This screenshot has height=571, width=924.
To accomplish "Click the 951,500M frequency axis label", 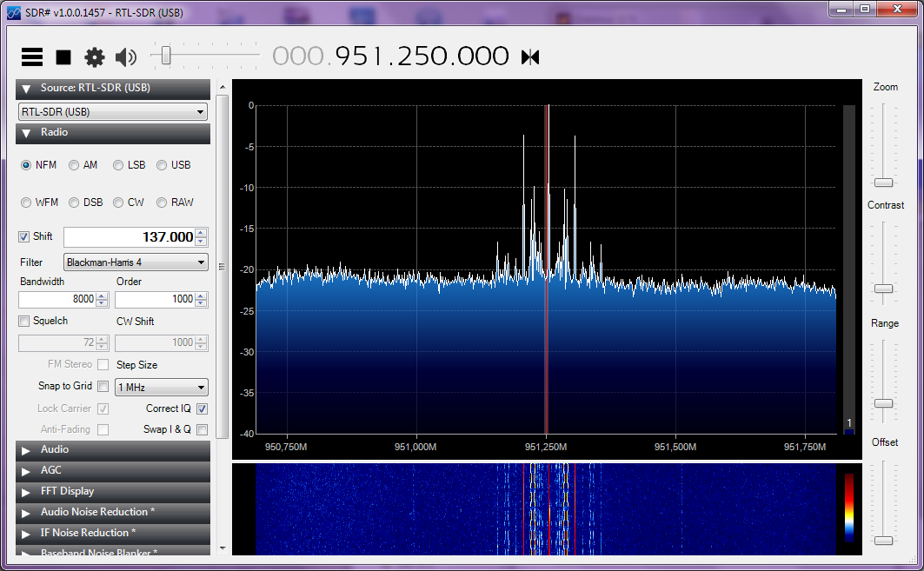I will pos(675,448).
